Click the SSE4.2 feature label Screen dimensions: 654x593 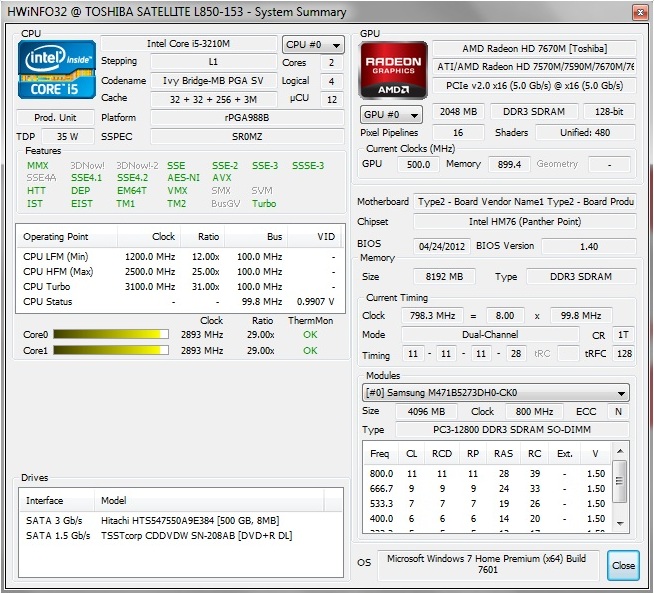coord(132,178)
